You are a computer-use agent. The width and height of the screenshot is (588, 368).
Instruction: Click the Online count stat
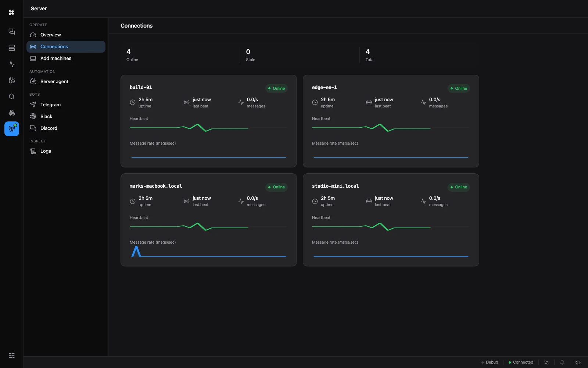tap(132, 55)
